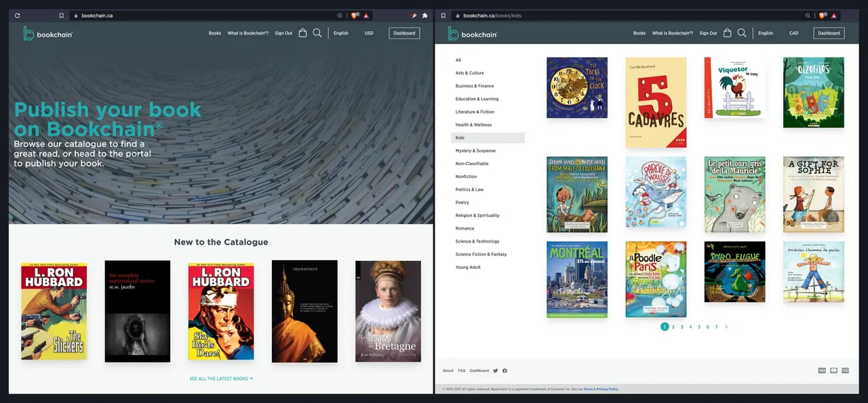Viewport: 868px width, 403px height.
Task: Select the All category
Action: [458, 60]
